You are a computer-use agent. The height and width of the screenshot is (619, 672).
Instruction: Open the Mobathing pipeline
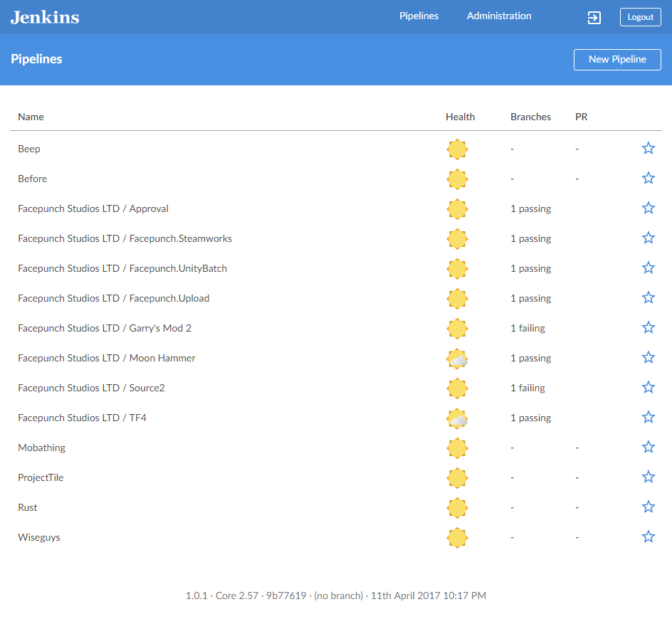click(41, 448)
